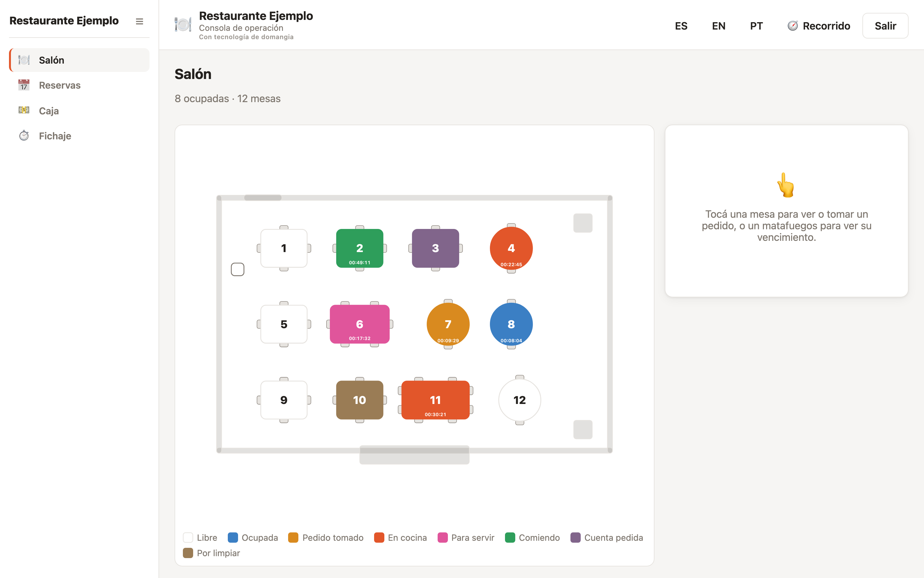
Task: Select round amber table 7
Action: click(448, 324)
